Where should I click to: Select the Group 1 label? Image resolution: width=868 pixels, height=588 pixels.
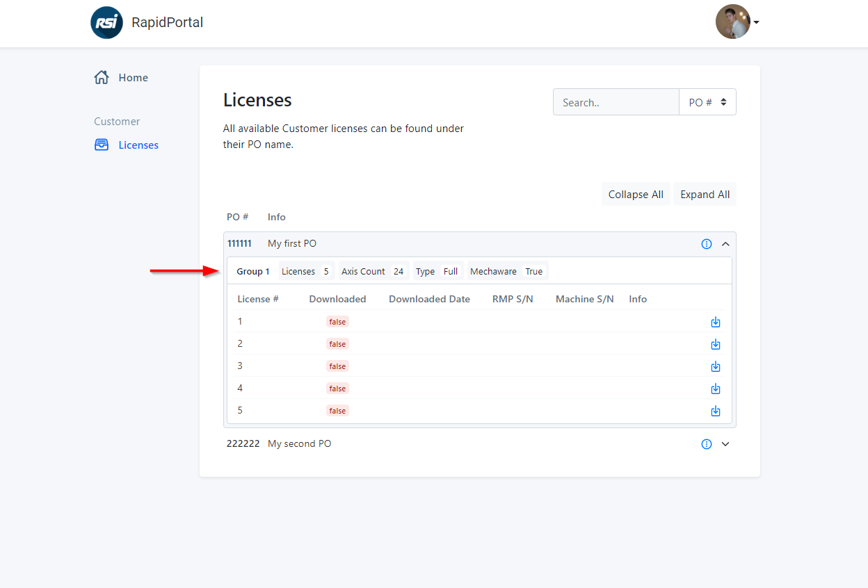(253, 272)
